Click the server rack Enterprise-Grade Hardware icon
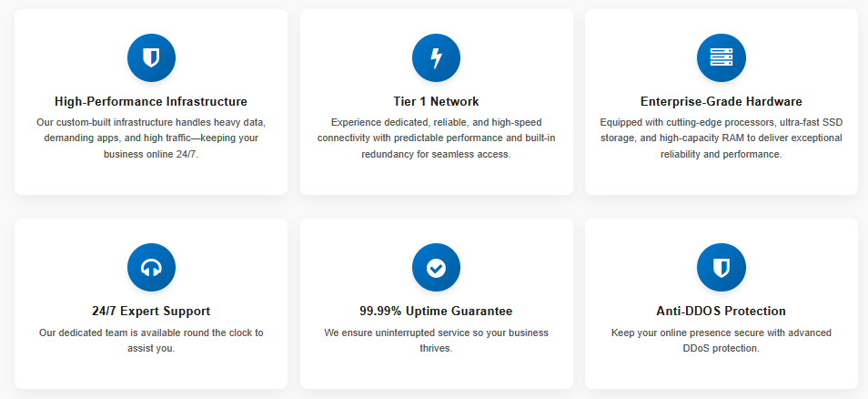Screen dimensions: 868x399 (721, 58)
